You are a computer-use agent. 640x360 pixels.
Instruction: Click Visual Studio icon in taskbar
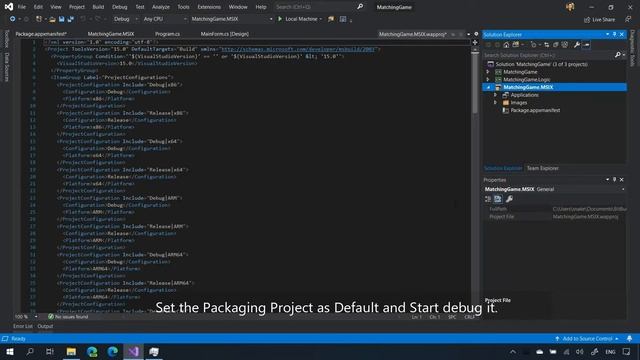pos(133,351)
